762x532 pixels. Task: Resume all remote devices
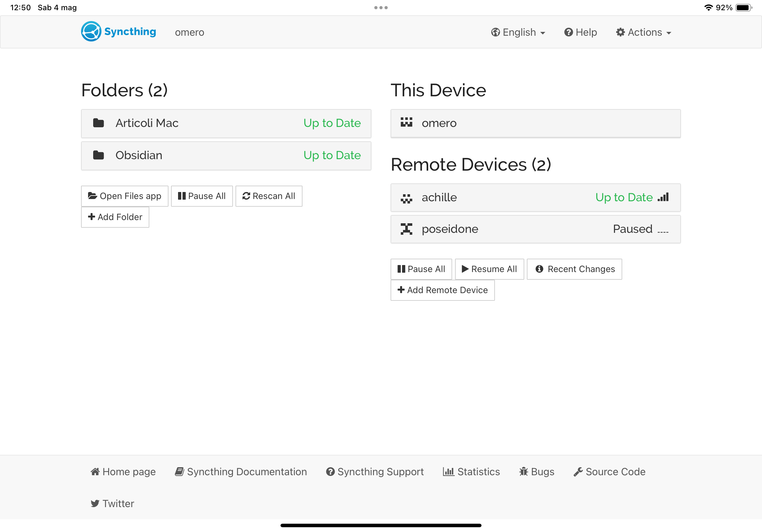click(489, 269)
